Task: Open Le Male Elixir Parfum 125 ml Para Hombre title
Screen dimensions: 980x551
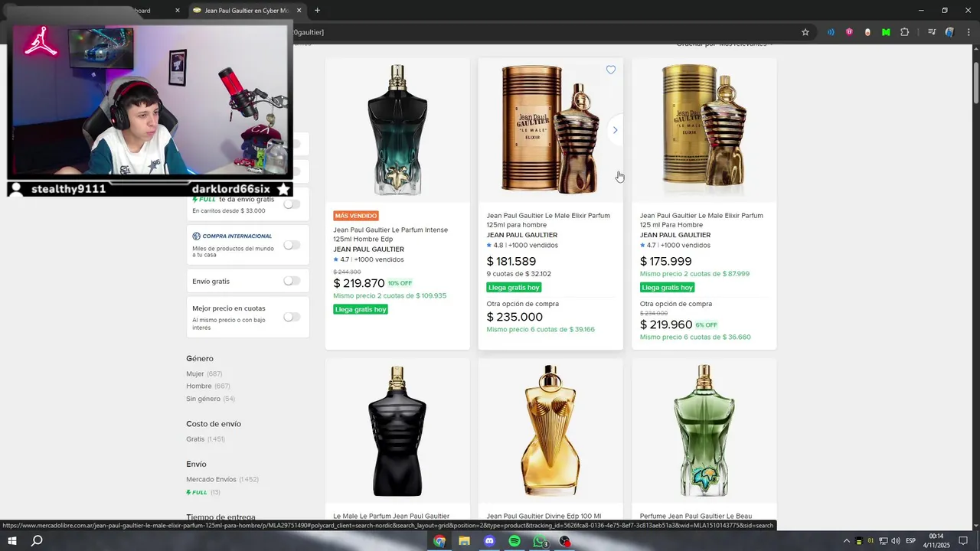Action: pyautogui.click(x=701, y=220)
